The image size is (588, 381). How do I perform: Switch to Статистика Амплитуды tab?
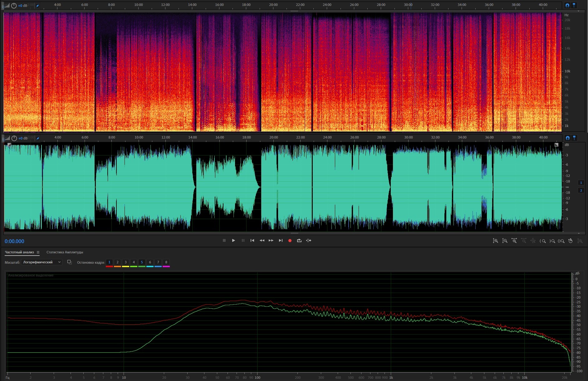point(65,252)
